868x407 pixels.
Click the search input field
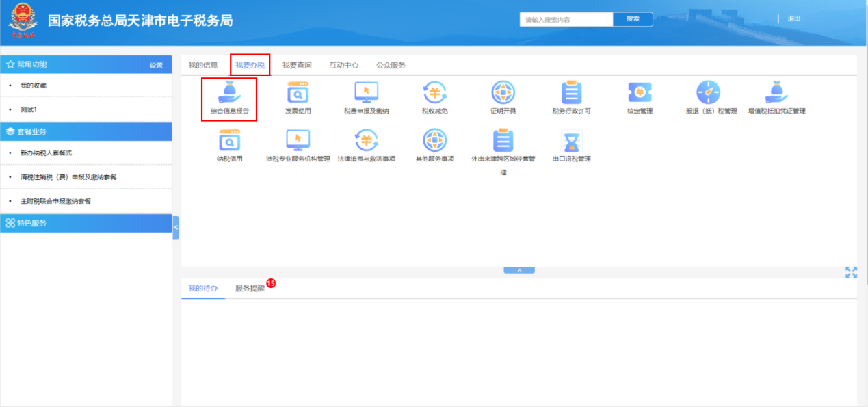pos(566,20)
